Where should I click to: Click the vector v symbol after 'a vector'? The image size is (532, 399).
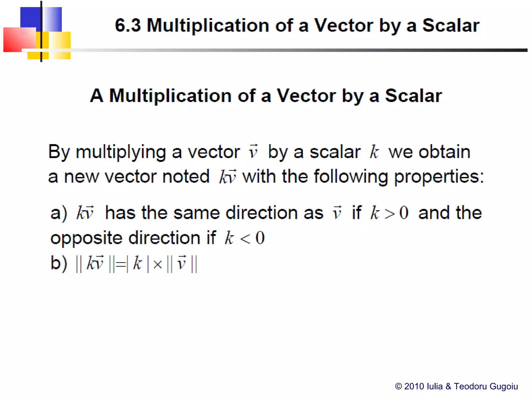click(x=253, y=151)
